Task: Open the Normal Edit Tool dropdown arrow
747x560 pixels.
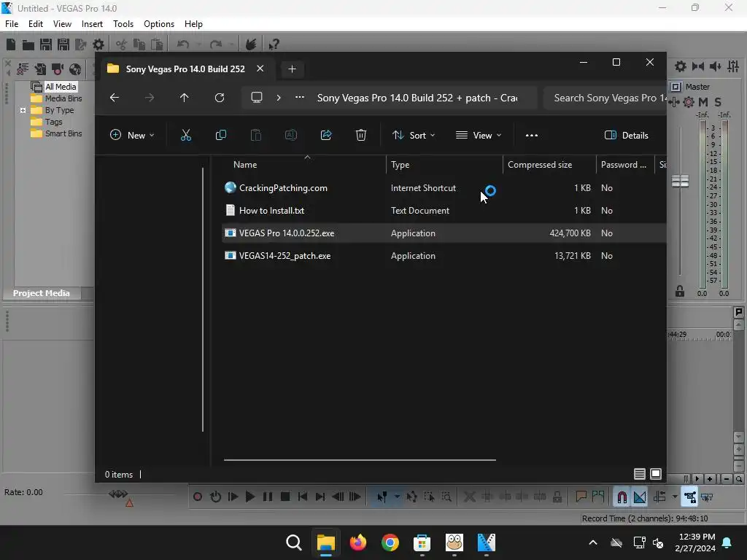Action: coord(397,497)
